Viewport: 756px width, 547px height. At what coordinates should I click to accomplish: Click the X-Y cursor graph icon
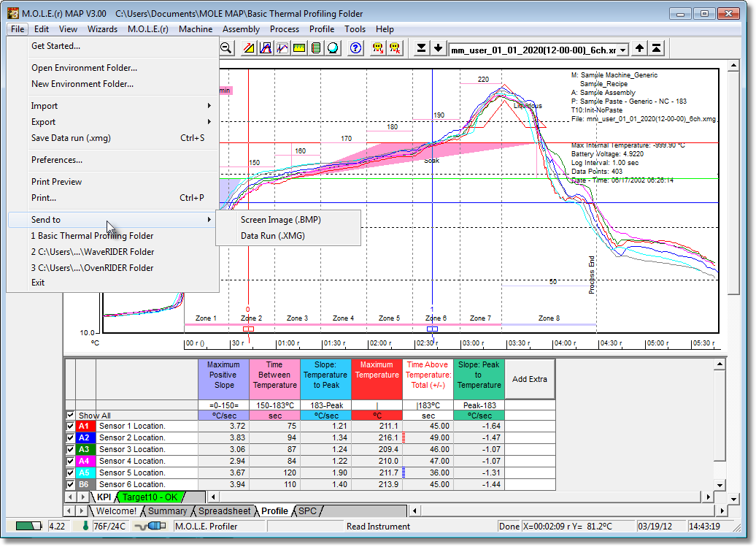coord(282,48)
